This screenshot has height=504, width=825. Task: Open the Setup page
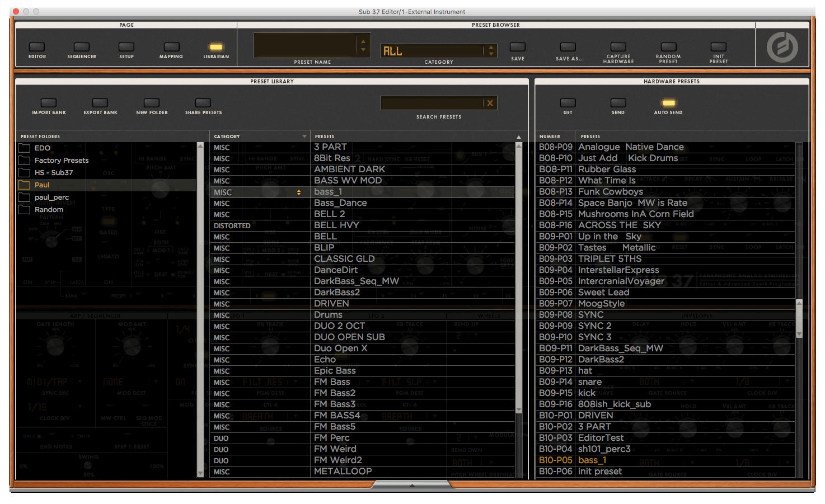coord(126,47)
